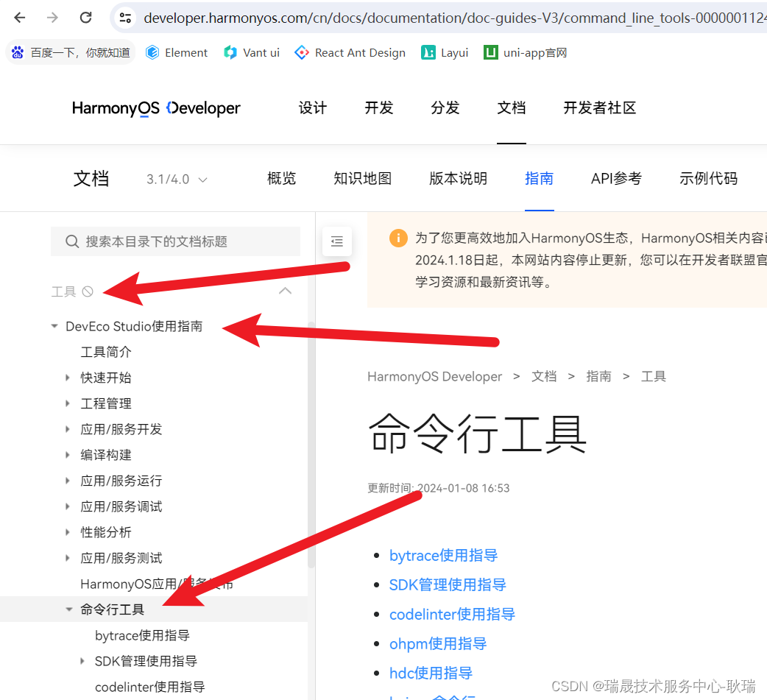Viewport: 767px width, 700px height.
Task: Open the 分发 top menu
Action: pyautogui.click(x=445, y=107)
